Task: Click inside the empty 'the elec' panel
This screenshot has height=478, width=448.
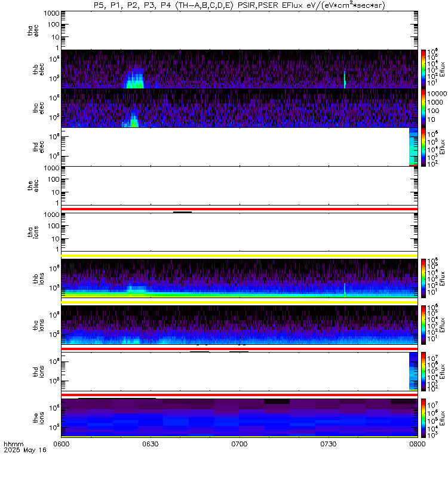Action: click(240, 186)
